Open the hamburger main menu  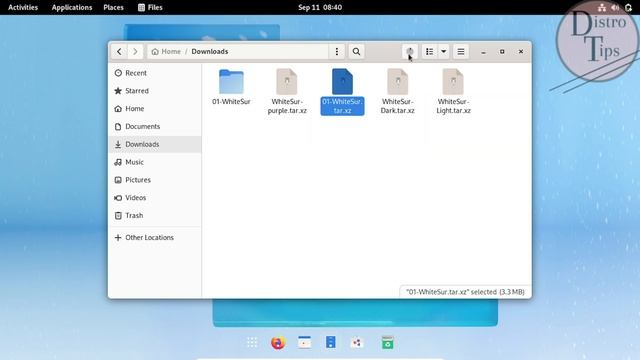click(461, 51)
